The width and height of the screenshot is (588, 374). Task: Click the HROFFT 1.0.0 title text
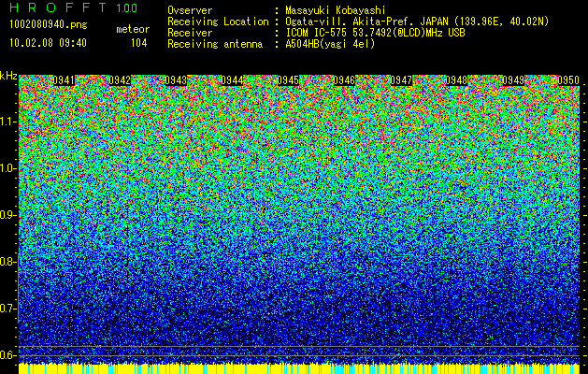(73, 7)
